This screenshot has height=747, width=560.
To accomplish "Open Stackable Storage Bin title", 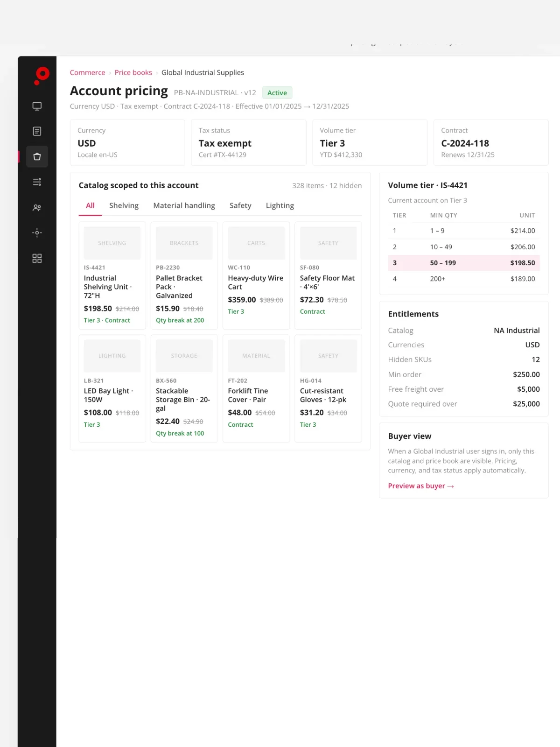I will pos(183,400).
